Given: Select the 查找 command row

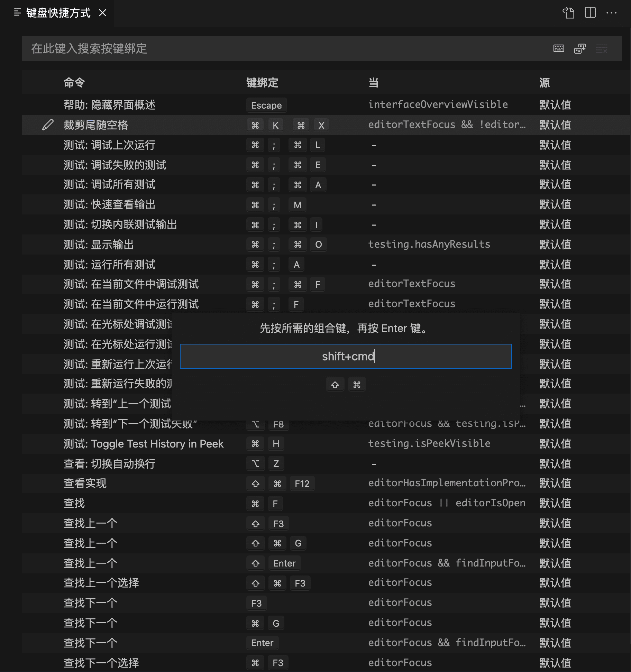Looking at the screenshot, I should pos(326,504).
